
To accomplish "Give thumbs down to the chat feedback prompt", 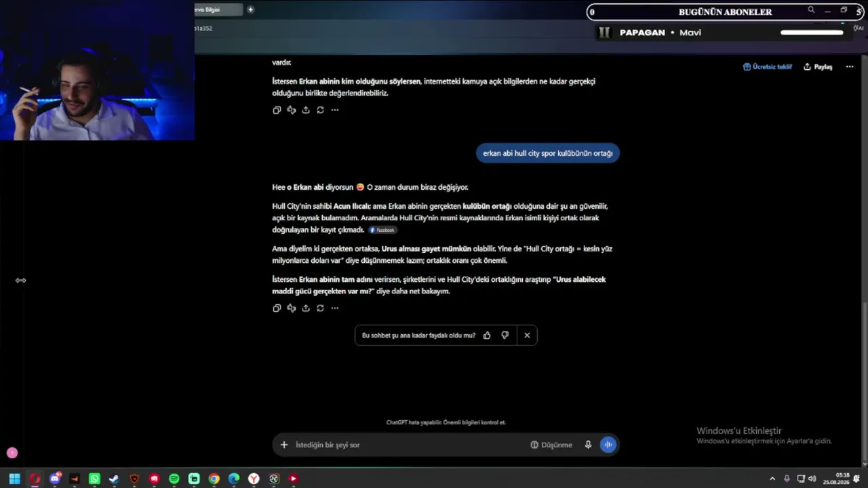I will [505, 335].
